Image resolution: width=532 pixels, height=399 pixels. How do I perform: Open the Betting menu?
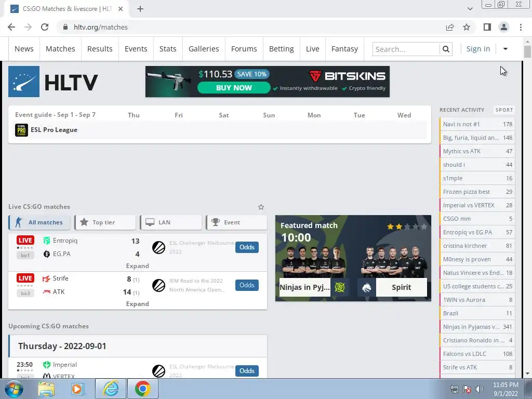(x=281, y=49)
